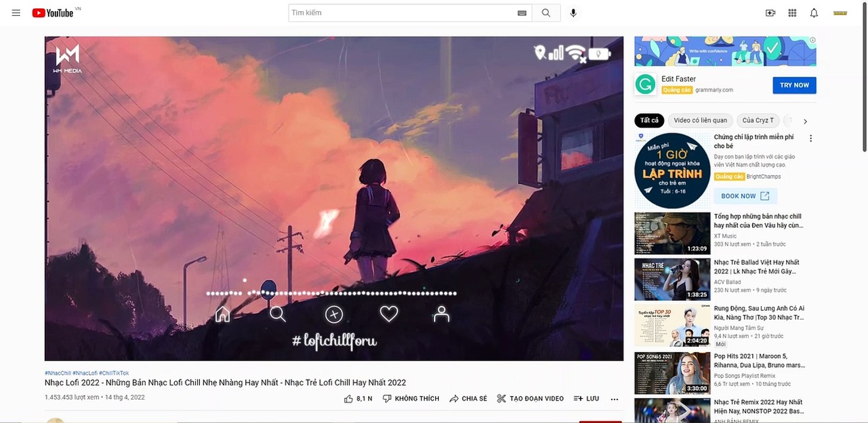Click the BrightChamps advertiser name
This screenshot has height=423, width=868.
(x=764, y=176)
